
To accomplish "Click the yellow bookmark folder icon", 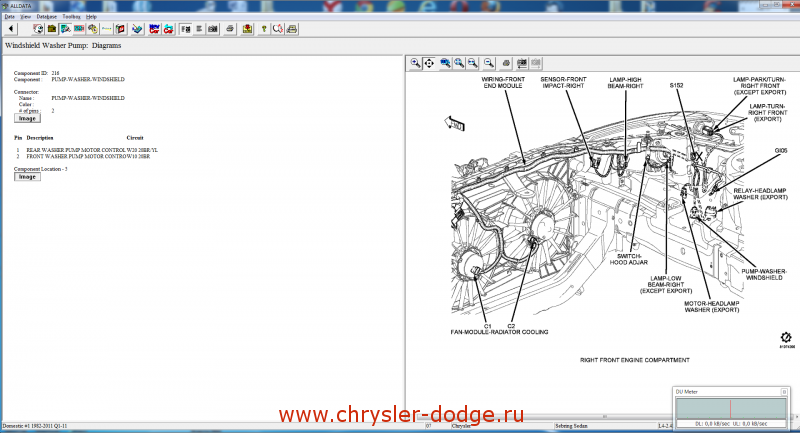I will click(247, 29).
